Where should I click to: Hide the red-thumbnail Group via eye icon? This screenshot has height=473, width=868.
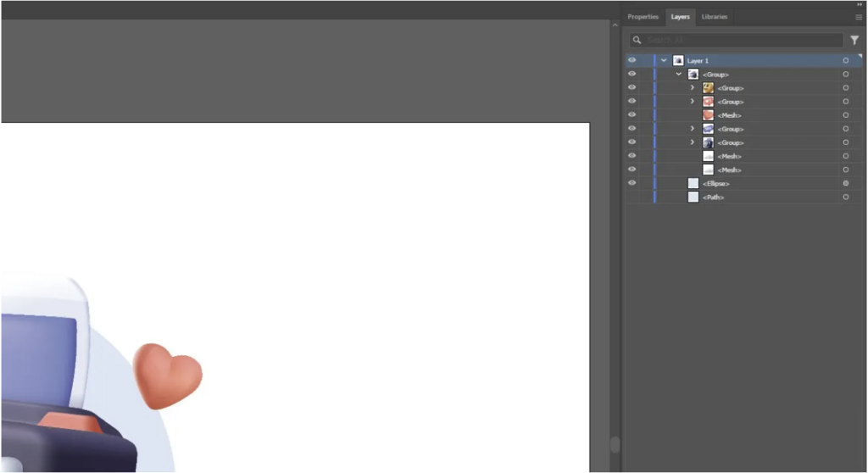tap(632, 101)
